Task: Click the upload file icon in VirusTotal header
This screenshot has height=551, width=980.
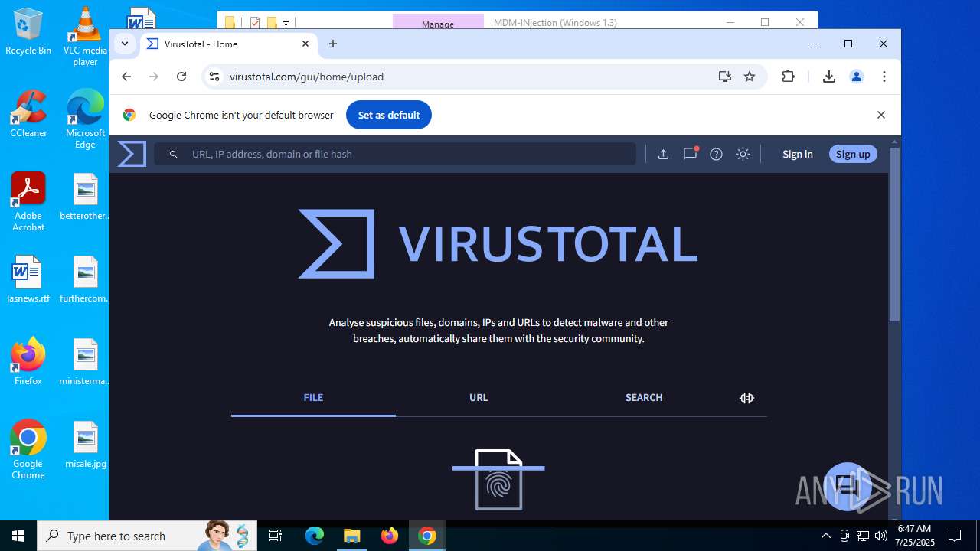Action: [663, 154]
